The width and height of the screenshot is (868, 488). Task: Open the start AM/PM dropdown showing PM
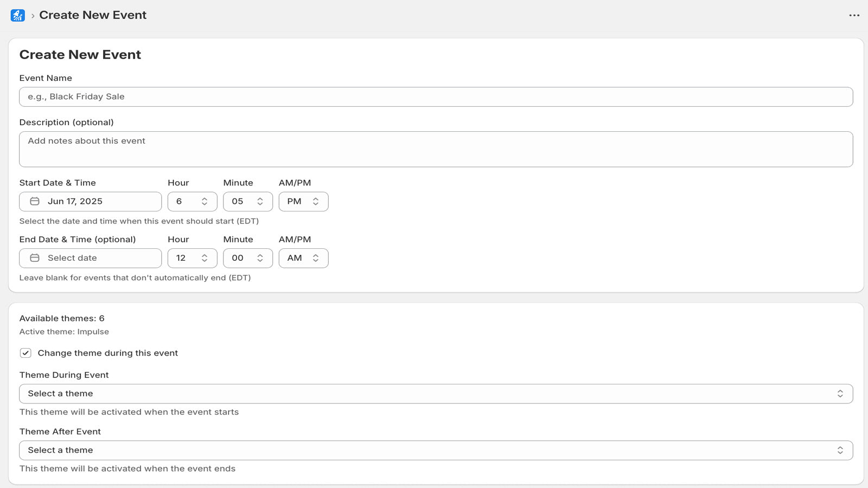(303, 201)
